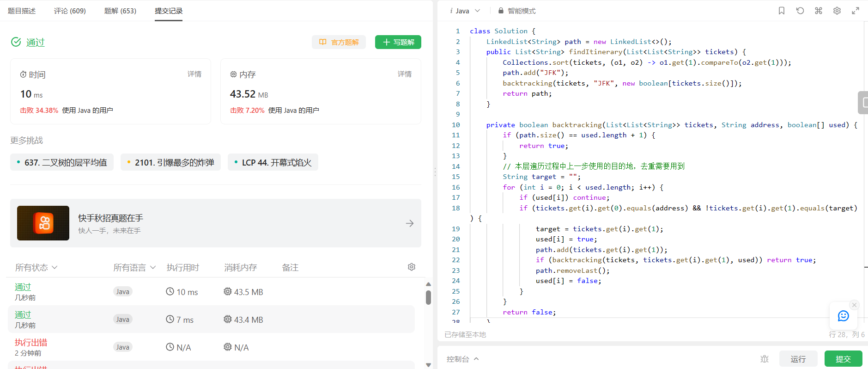Click memory icon in 43.5 MB row
The width and height of the screenshot is (868, 369).
[228, 292]
